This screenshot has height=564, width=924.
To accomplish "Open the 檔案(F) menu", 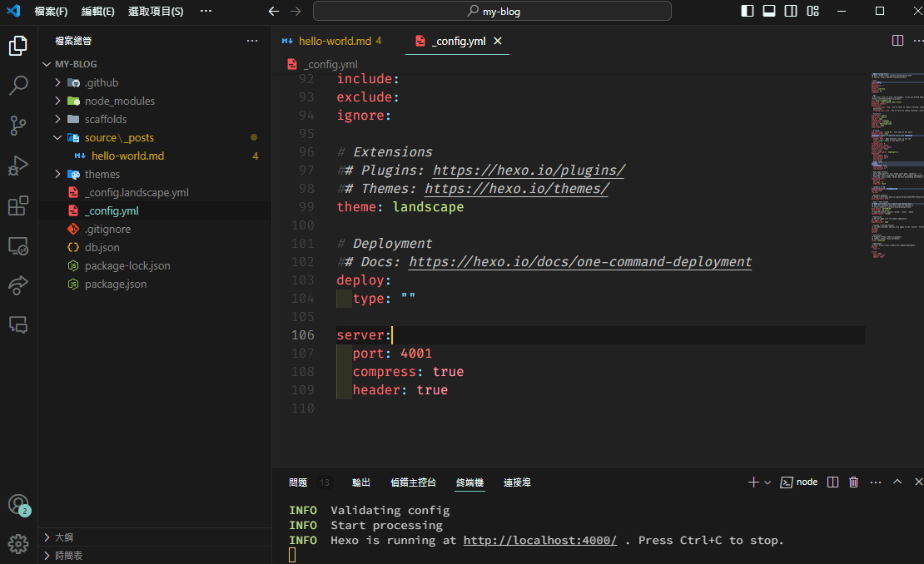I will tap(51, 11).
